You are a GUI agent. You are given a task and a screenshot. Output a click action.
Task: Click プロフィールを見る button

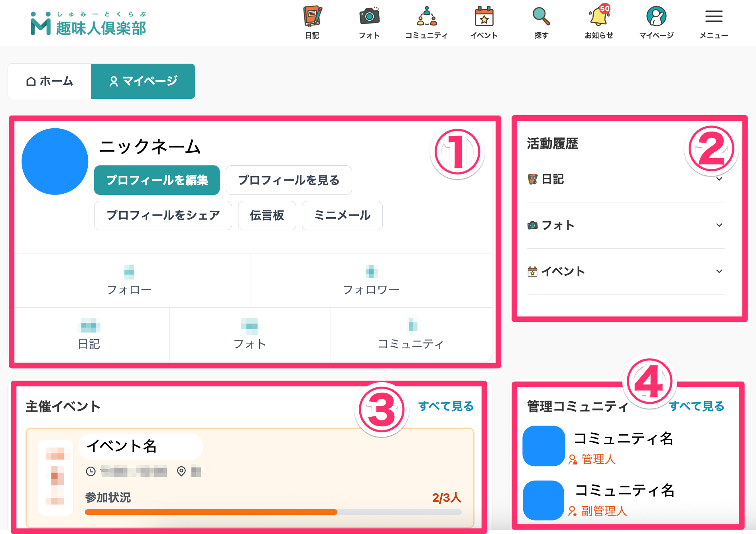pyautogui.click(x=289, y=180)
